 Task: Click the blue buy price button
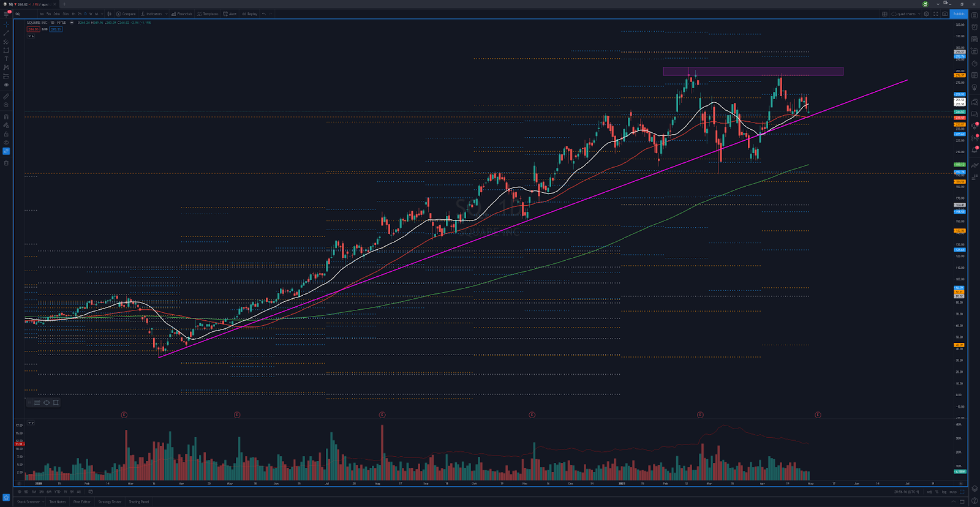click(x=56, y=29)
